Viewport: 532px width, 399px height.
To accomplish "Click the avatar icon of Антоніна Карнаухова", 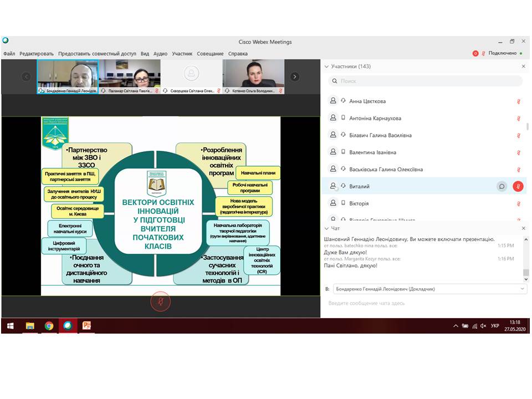I will click(333, 118).
